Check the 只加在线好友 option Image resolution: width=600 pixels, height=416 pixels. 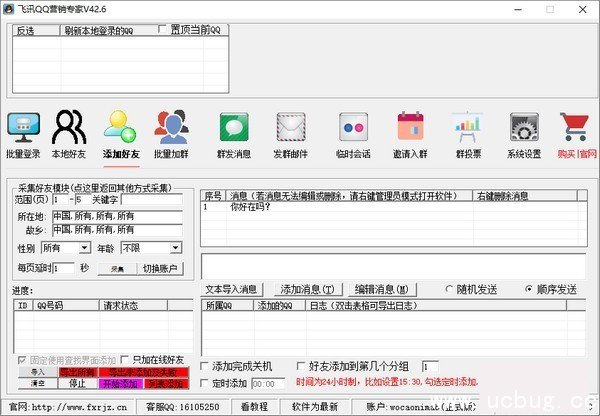[126, 359]
